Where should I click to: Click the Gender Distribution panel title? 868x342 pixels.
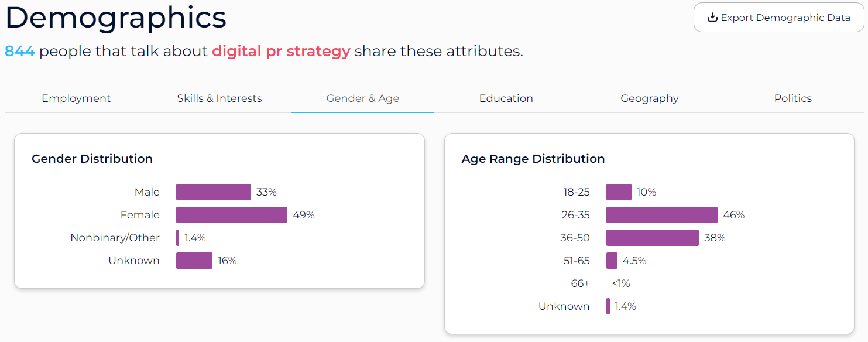coord(92,159)
